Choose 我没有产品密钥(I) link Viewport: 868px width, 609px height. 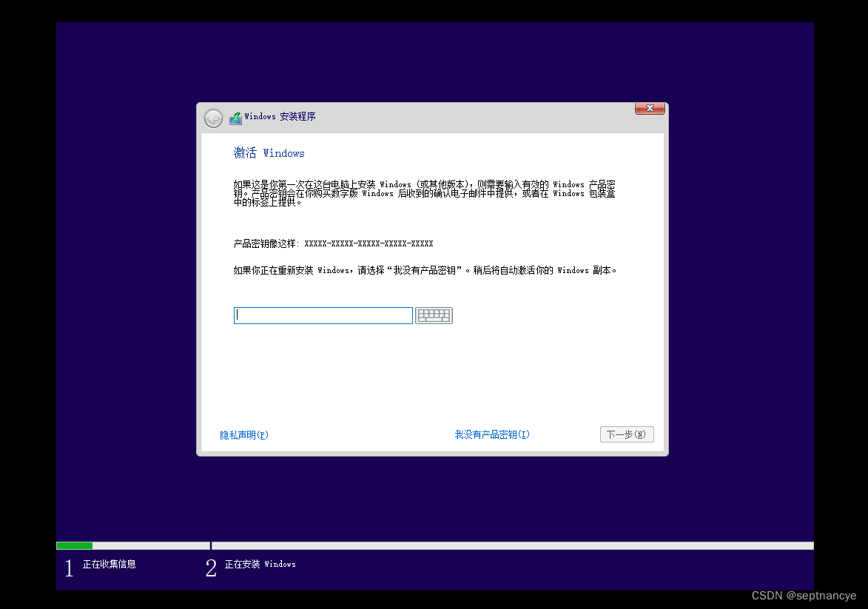pos(492,434)
